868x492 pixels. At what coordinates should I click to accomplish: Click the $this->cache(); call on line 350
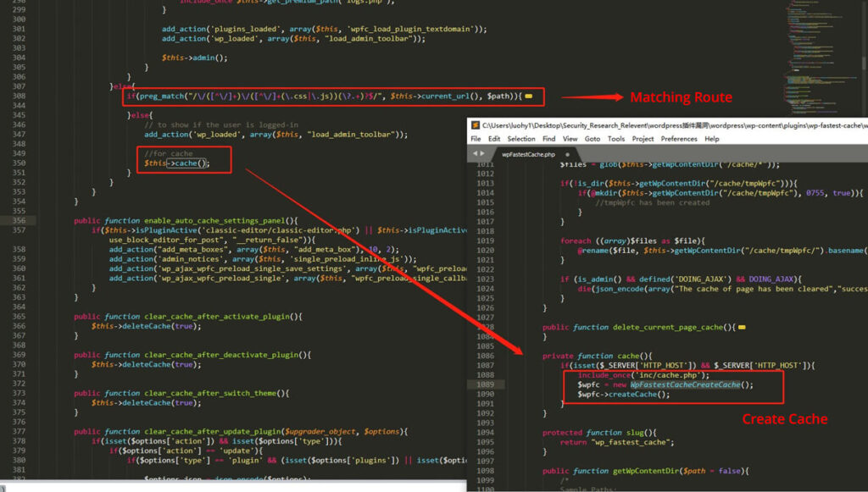[177, 163]
